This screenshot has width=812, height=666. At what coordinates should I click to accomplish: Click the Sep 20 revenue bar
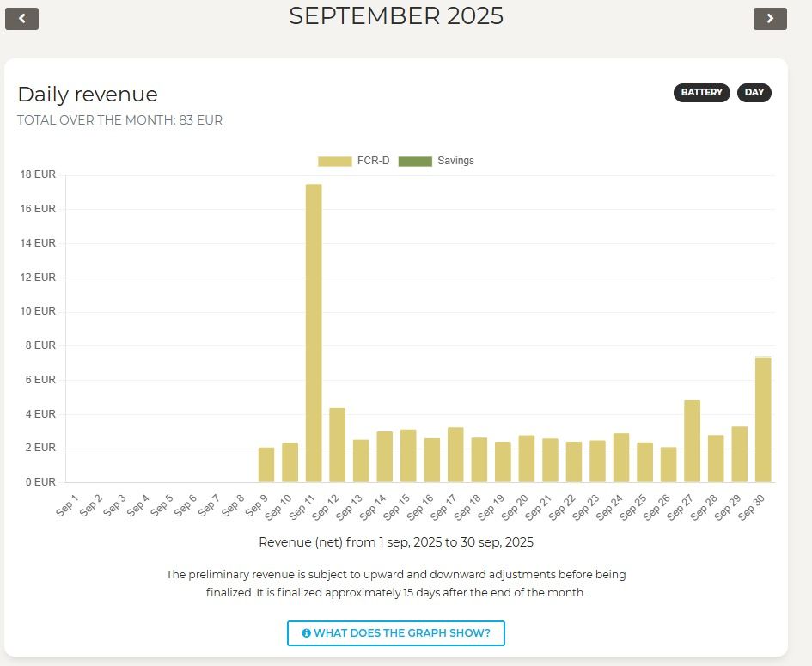point(527,459)
